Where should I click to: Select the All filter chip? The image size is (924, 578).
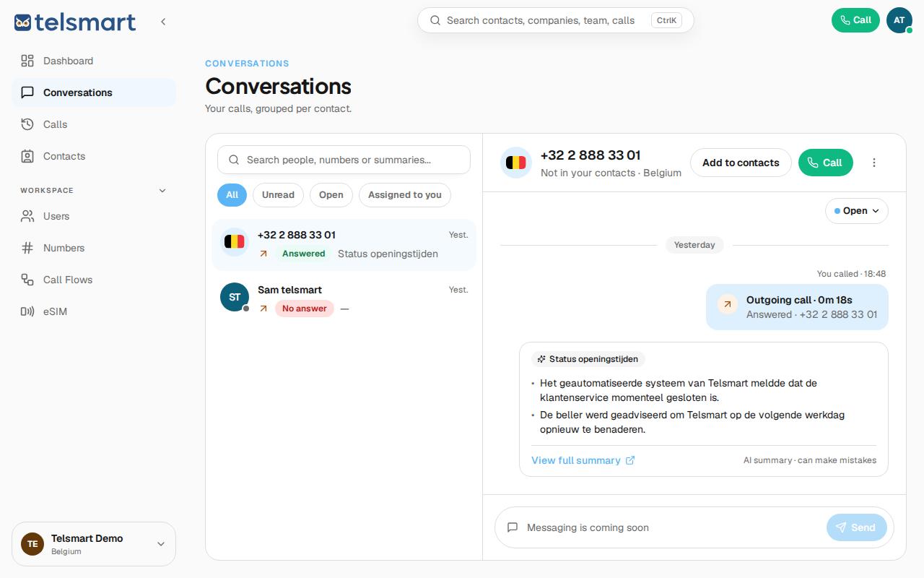[x=232, y=194]
